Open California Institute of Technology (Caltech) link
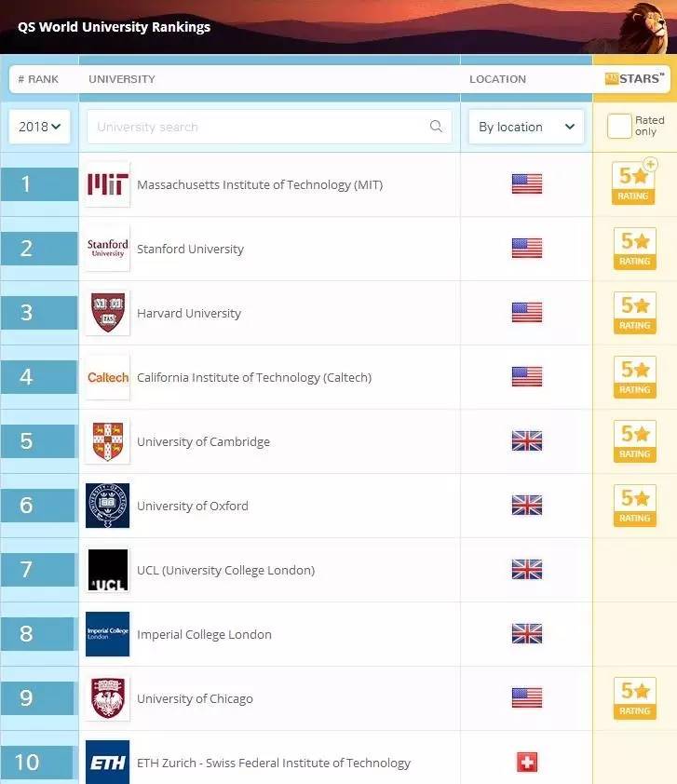This screenshot has height=784, width=677. coord(254,377)
